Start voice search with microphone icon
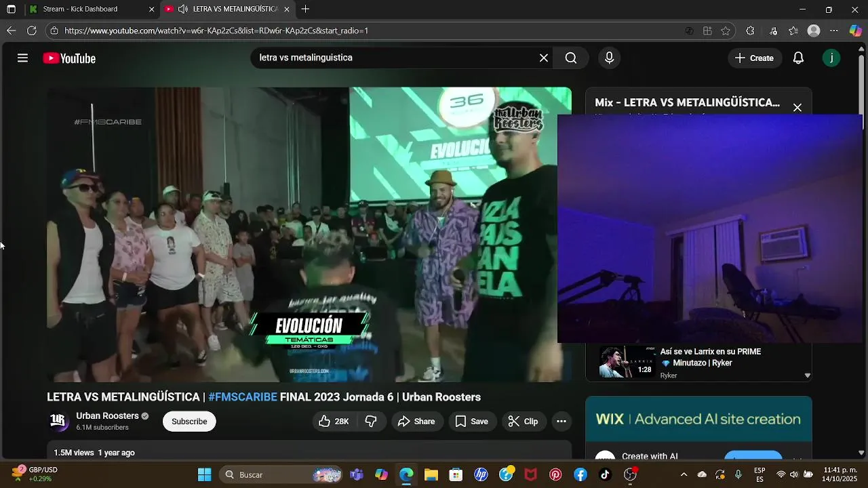The height and width of the screenshot is (488, 868). pyautogui.click(x=609, y=58)
